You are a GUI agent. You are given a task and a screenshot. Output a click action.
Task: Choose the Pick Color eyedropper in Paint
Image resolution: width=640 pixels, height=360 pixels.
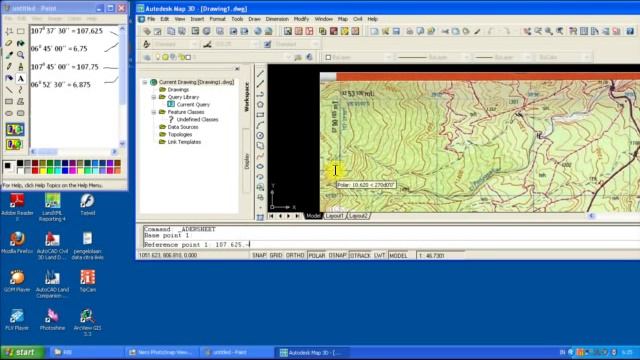click(9, 55)
